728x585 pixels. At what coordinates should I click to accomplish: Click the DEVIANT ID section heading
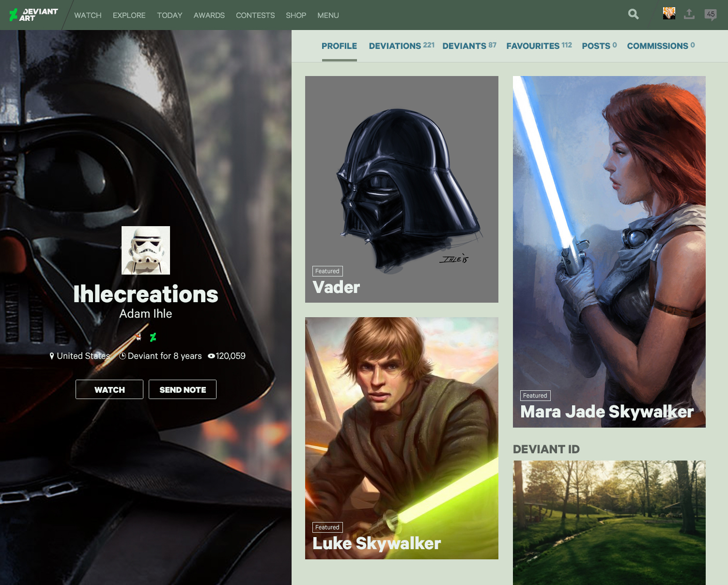pyautogui.click(x=546, y=449)
